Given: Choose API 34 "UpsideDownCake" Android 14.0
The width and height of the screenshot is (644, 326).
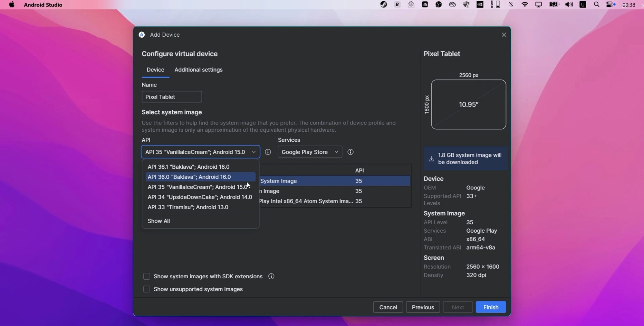Looking at the screenshot, I should point(200,197).
